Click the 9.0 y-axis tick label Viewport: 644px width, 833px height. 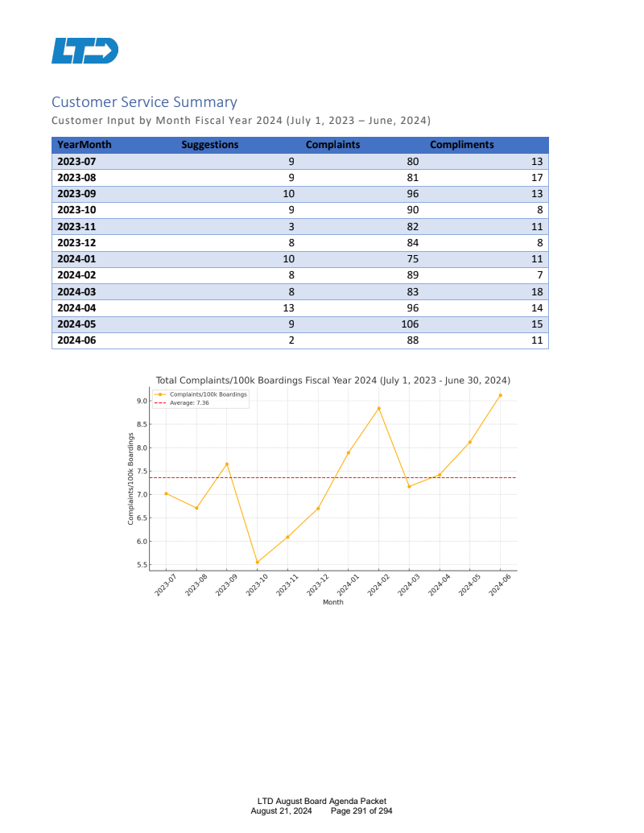click(x=141, y=401)
